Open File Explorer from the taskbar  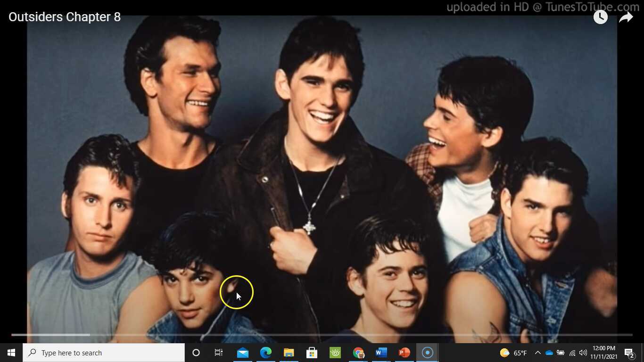pos(289,353)
